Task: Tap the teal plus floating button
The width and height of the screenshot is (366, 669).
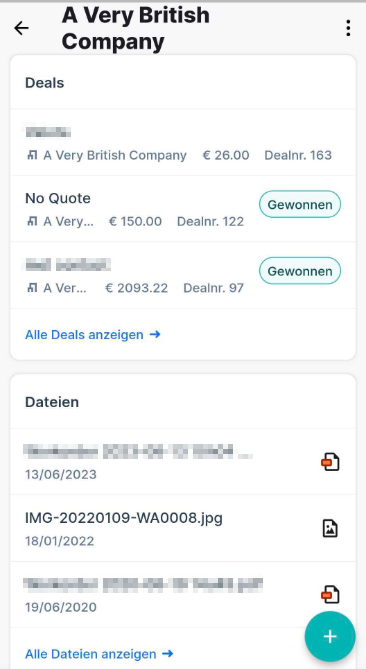Action: (x=330, y=636)
